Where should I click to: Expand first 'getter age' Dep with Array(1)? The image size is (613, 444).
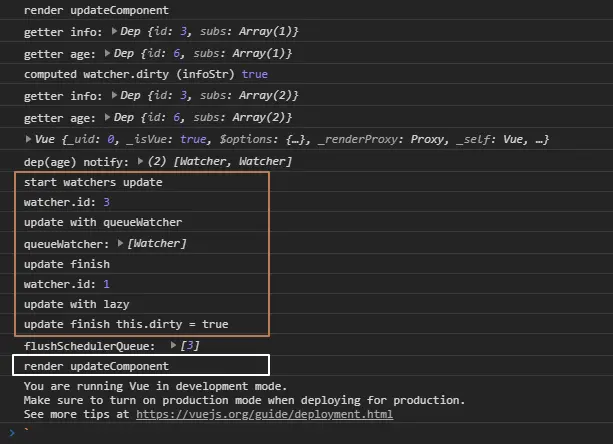point(108,53)
